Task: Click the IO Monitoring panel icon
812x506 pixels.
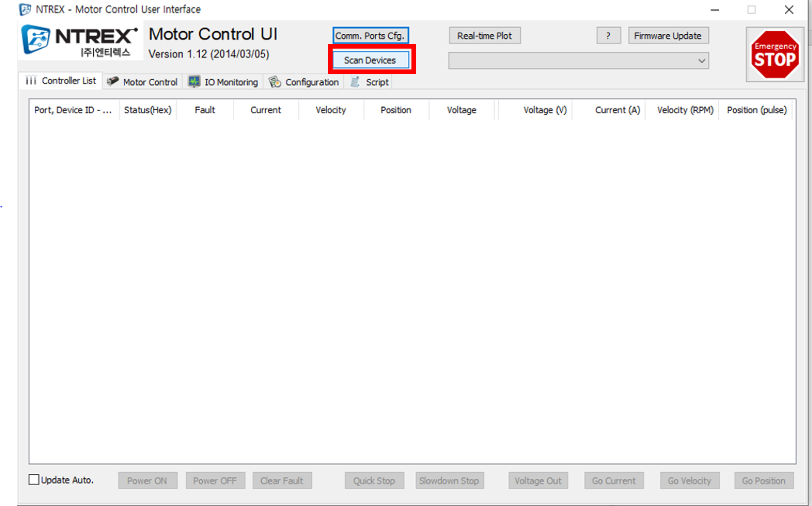Action: 193,81
